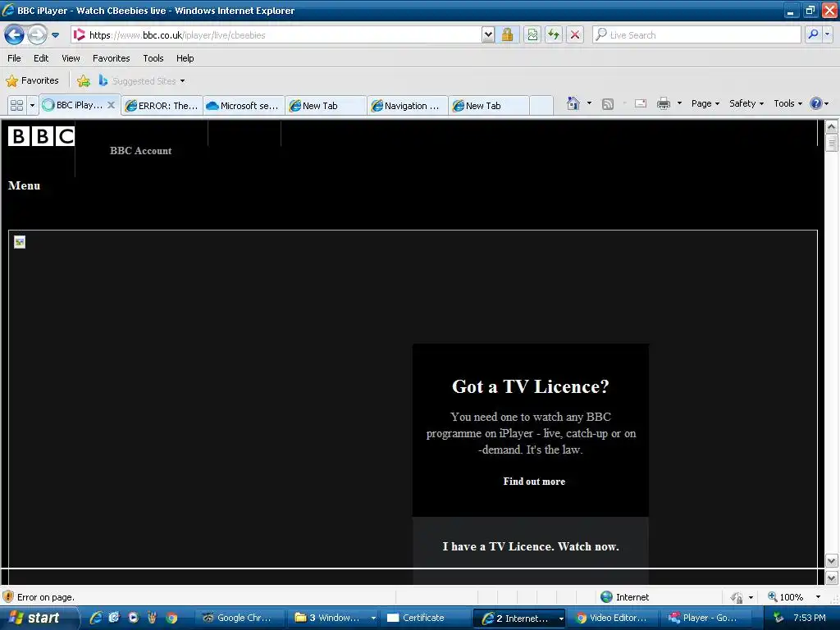Stop loading with the red X button
This screenshot has width=840, height=630.
[575, 34]
